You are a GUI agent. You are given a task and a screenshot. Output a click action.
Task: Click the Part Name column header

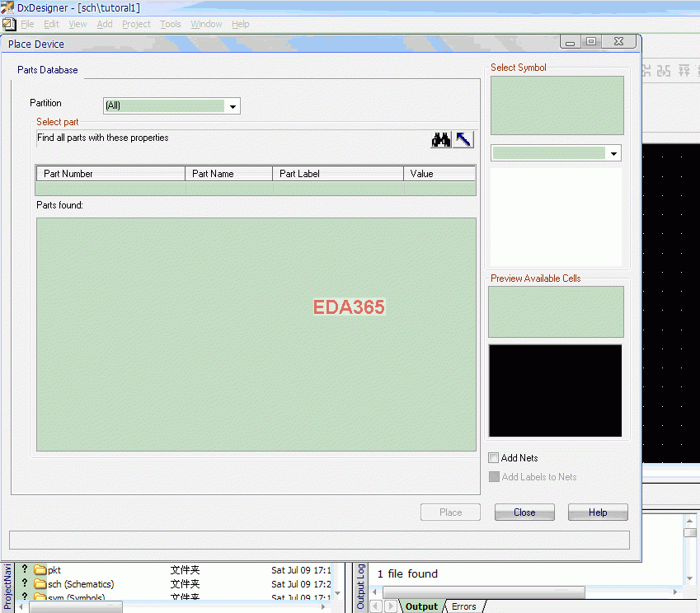pyautogui.click(x=228, y=174)
